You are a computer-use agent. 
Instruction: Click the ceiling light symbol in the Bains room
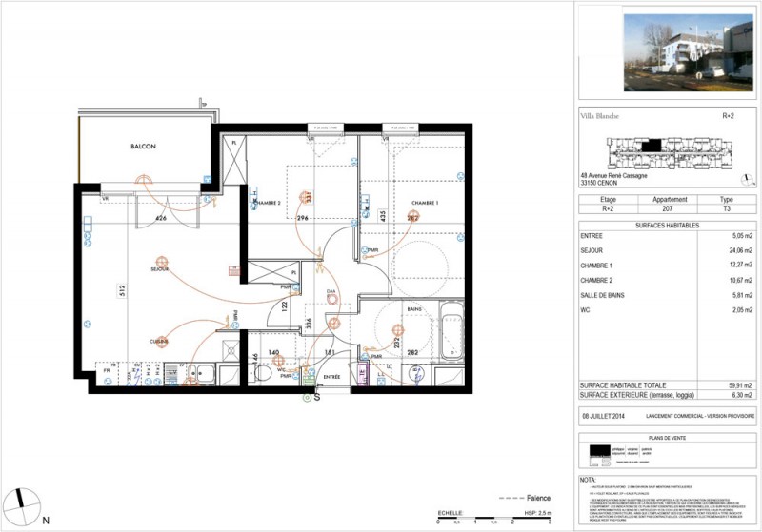[397, 330]
